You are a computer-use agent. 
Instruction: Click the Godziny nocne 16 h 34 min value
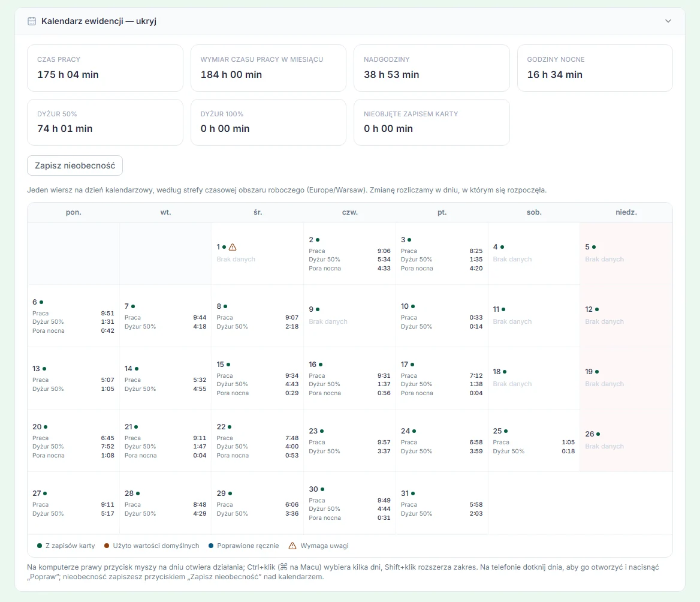[555, 74]
